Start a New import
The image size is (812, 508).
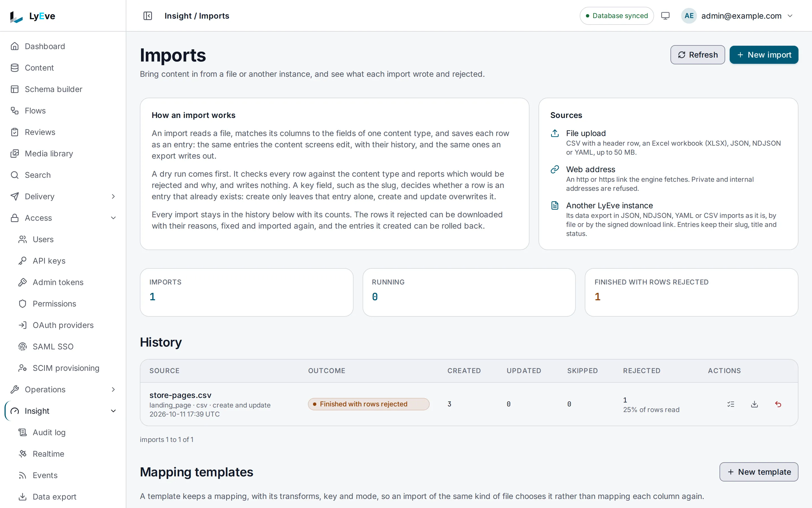[x=764, y=55]
